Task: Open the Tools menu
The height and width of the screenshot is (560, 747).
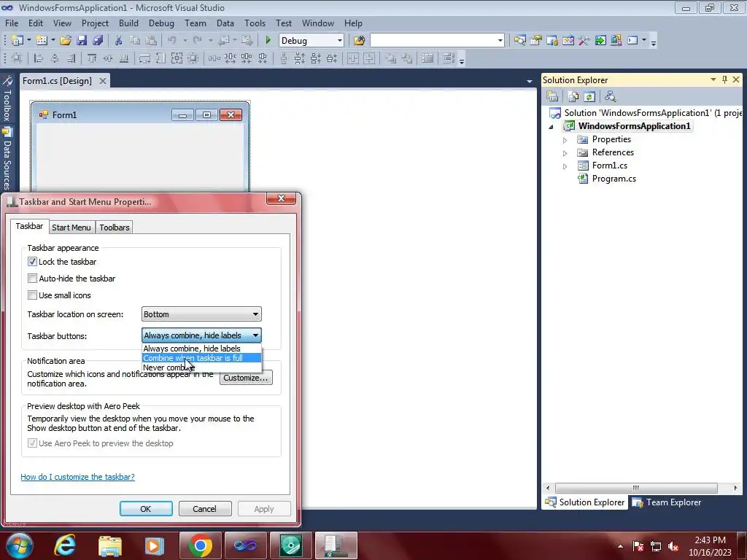Action: (x=255, y=23)
